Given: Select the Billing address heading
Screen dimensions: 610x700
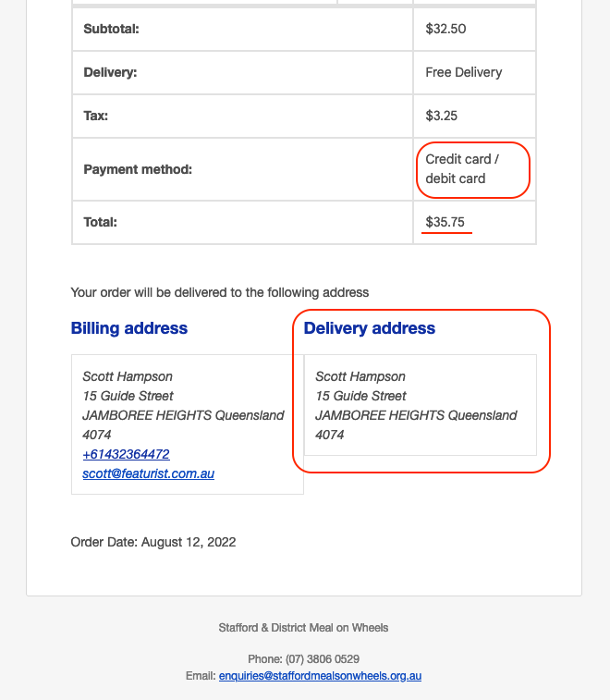Looking at the screenshot, I should tap(129, 328).
